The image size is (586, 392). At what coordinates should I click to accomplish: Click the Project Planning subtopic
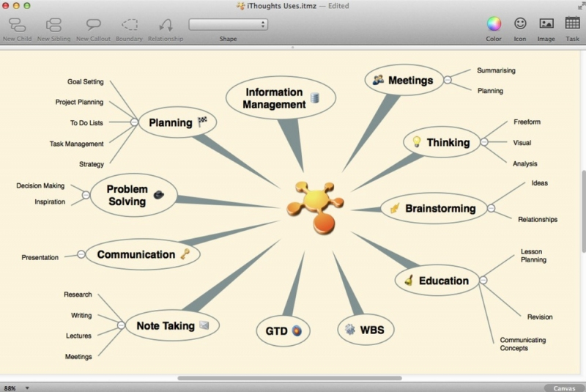[x=79, y=102]
